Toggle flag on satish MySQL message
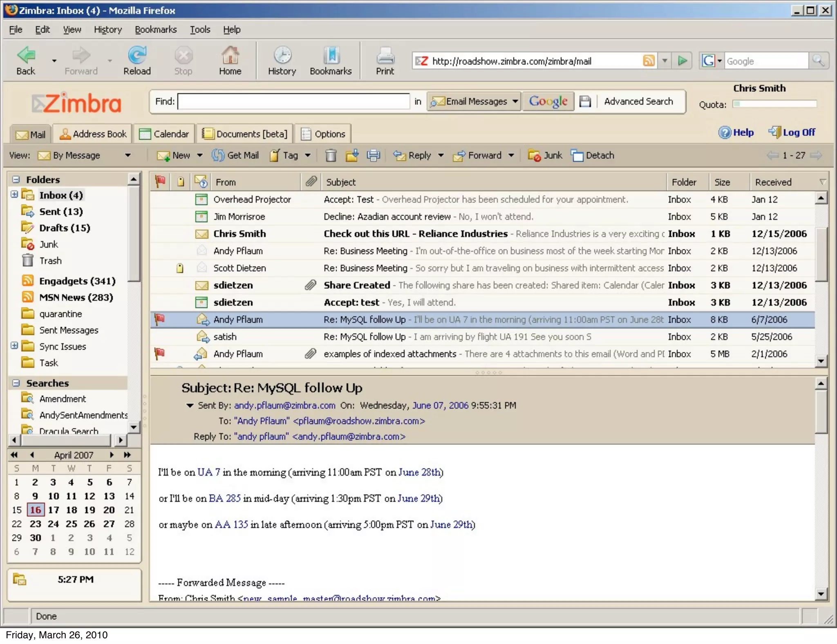The image size is (837, 644). (159, 337)
